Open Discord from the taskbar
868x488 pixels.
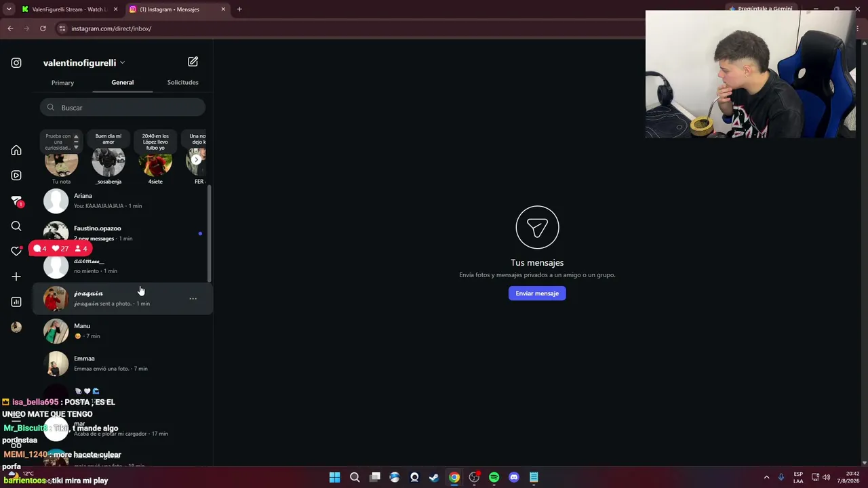(514, 478)
